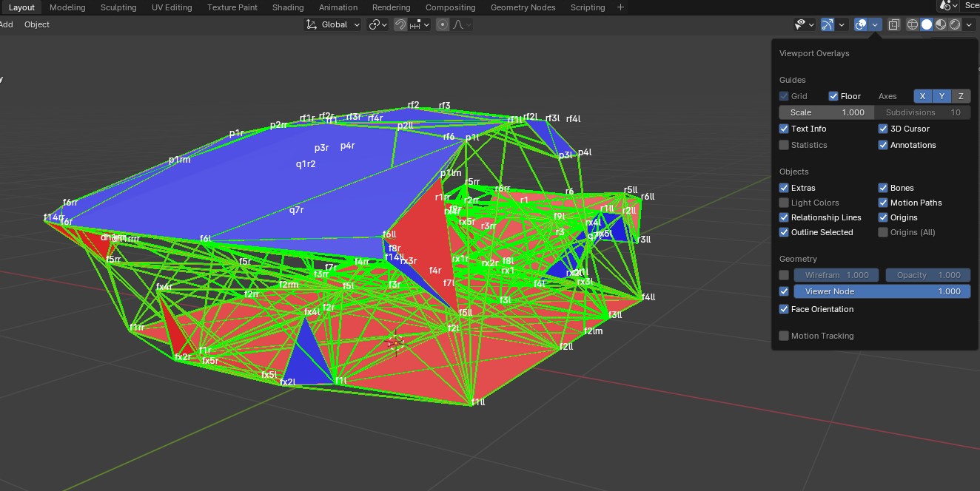Uncheck the Floor checkbox

pyautogui.click(x=833, y=96)
